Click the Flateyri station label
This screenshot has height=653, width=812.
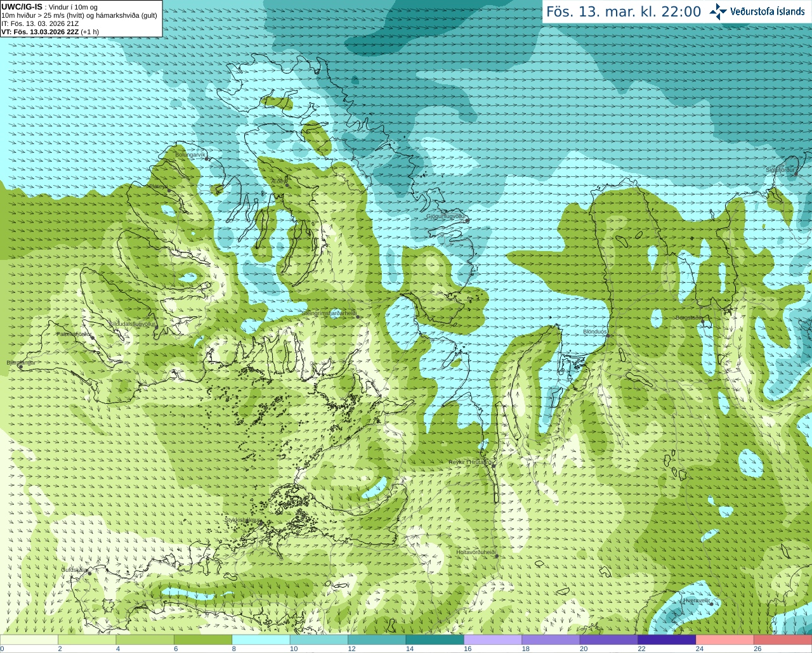[x=159, y=186]
